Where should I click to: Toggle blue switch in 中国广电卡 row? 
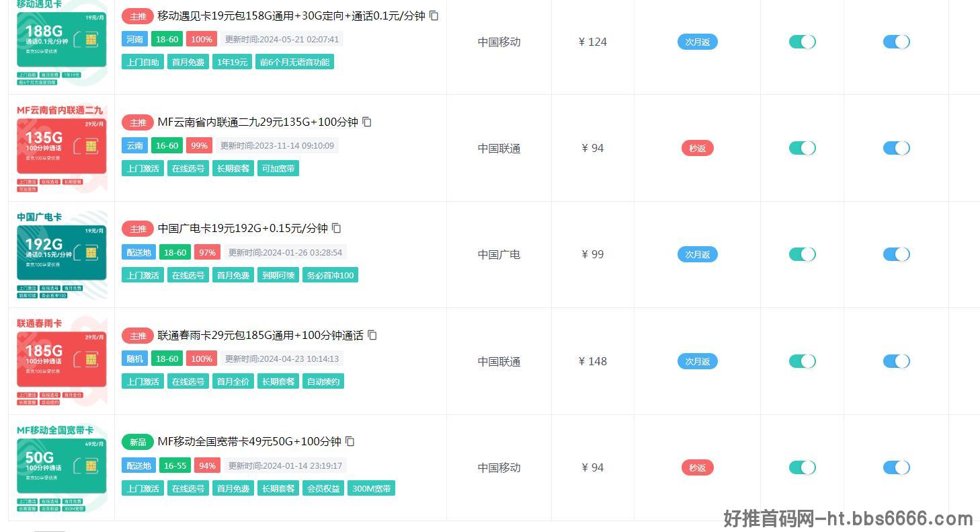click(x=896, y=254)
